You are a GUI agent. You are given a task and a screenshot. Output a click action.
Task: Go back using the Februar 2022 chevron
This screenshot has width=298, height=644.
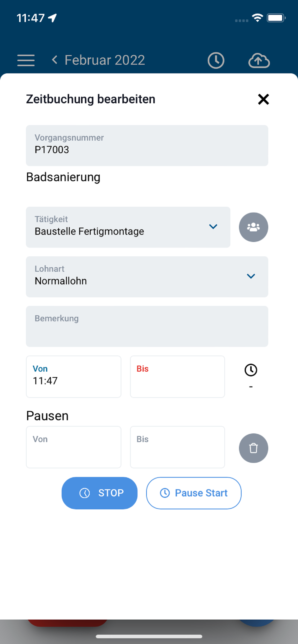(54, 60)
